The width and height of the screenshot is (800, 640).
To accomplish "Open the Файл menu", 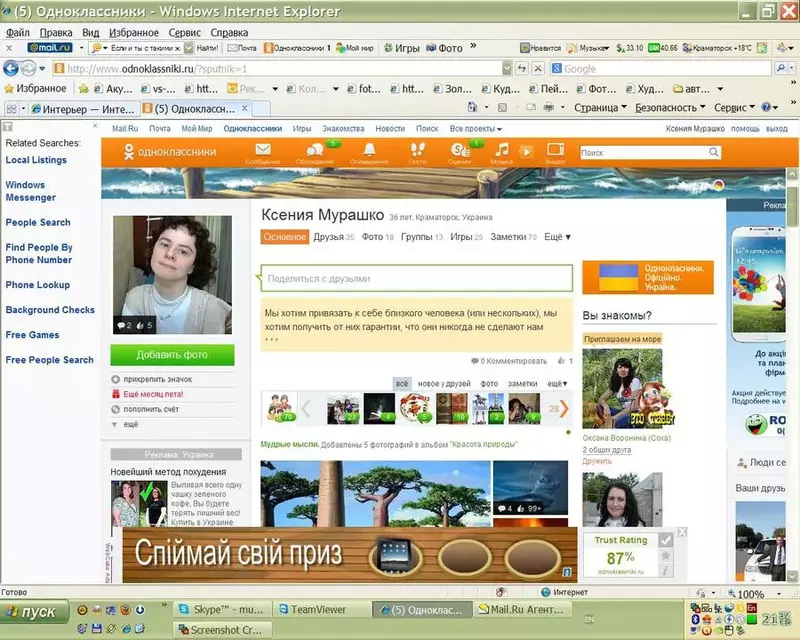I will (x=17, y=33).
